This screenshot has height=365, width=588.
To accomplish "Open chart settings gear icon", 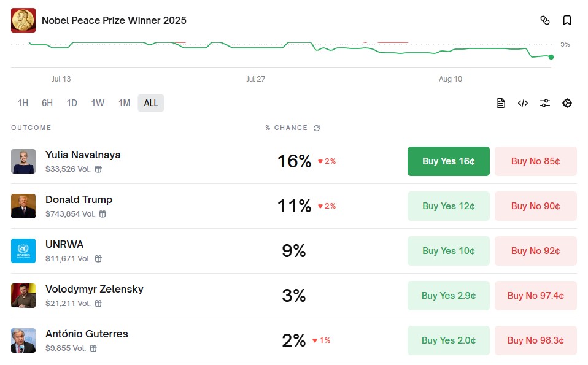I will tap(567, 103).
